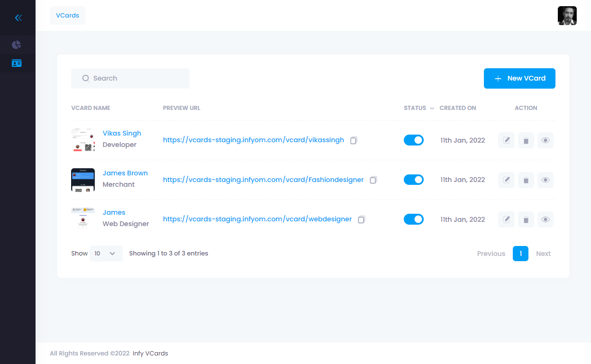591x364 pixels.
Task: Click the vcard Search field
Action: [130, 78]
